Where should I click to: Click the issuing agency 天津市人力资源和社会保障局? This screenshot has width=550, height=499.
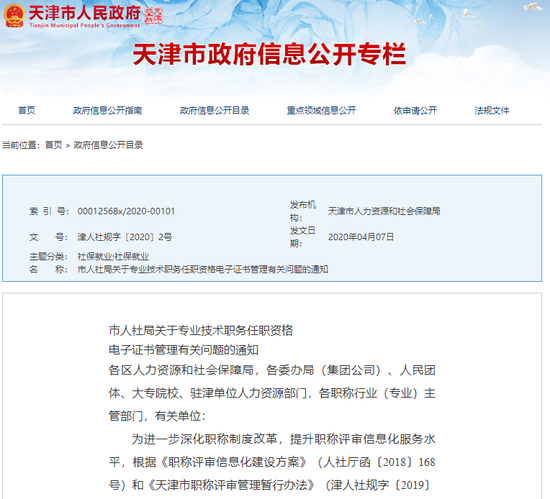pos(384,211)
